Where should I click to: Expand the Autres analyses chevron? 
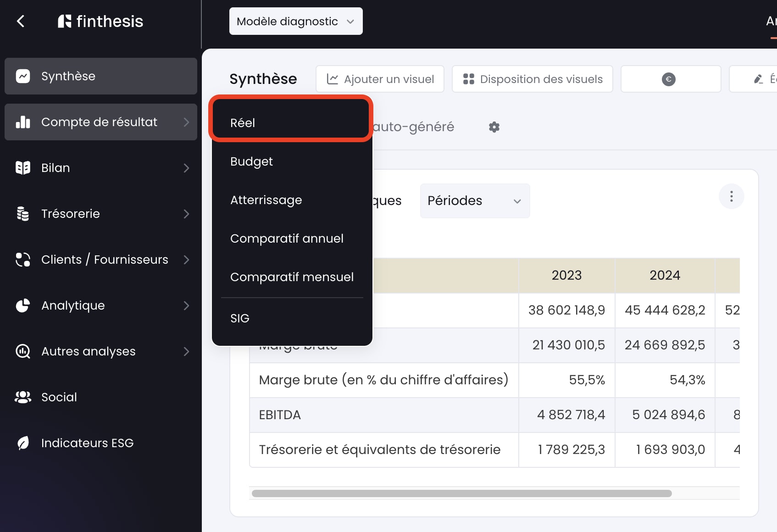(186, 351)
